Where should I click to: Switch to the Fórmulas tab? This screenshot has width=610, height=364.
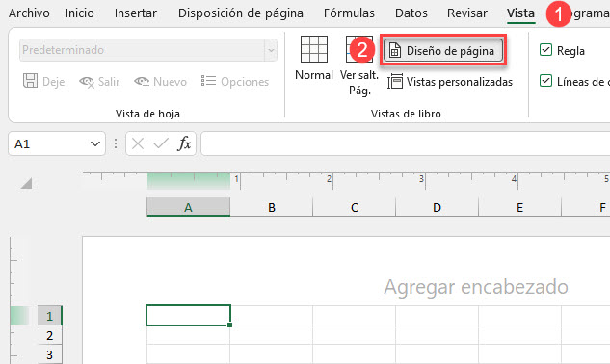coord(349,13)
